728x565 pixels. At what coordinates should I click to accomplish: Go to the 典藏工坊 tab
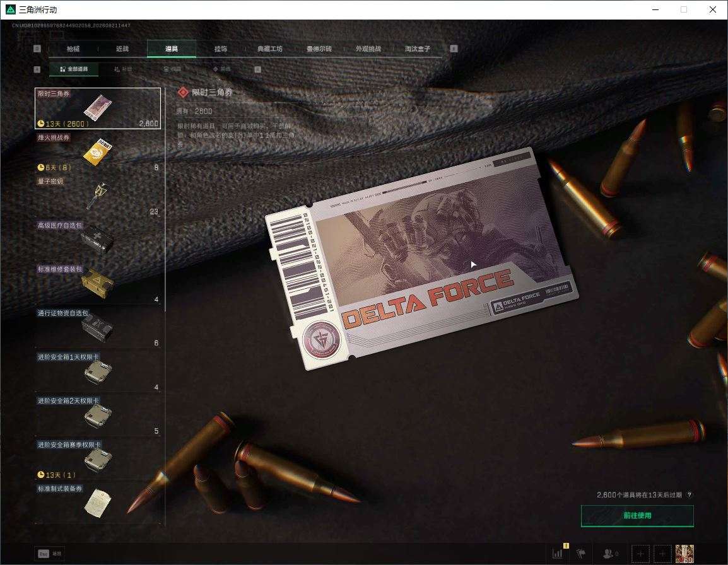[x=270, y=49]
